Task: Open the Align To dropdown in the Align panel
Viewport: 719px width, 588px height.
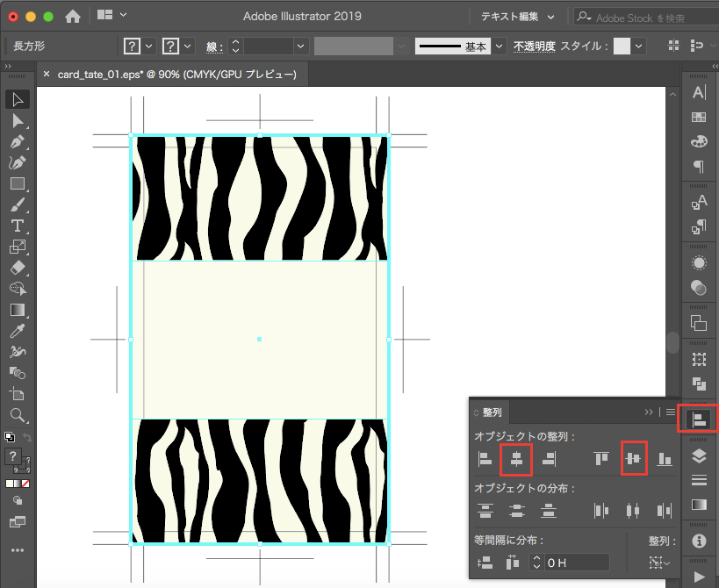Action: (658, 563)
